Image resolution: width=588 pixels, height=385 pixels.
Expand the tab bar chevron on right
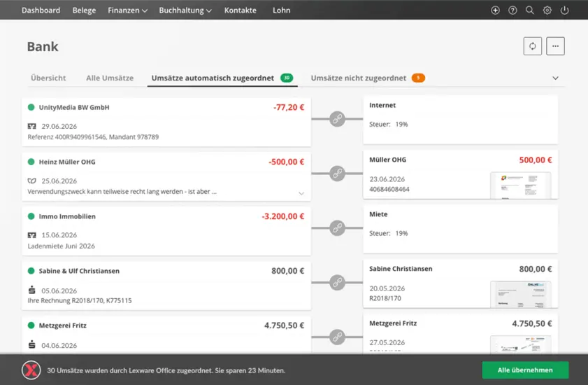pos(556,78)
